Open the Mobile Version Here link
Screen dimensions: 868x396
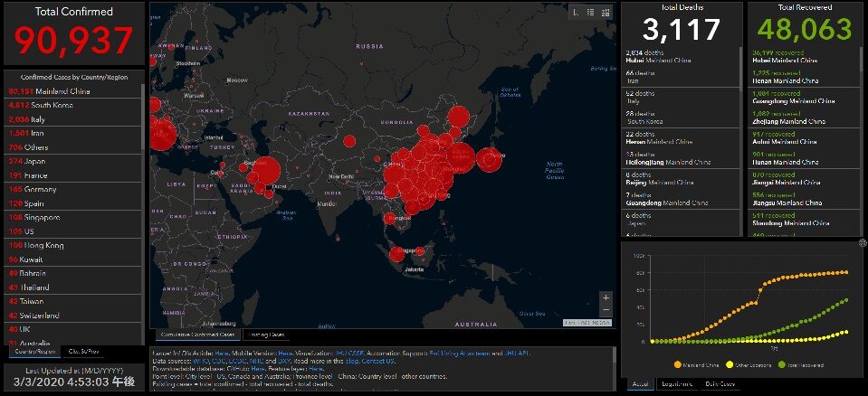[x=285, y=353]
